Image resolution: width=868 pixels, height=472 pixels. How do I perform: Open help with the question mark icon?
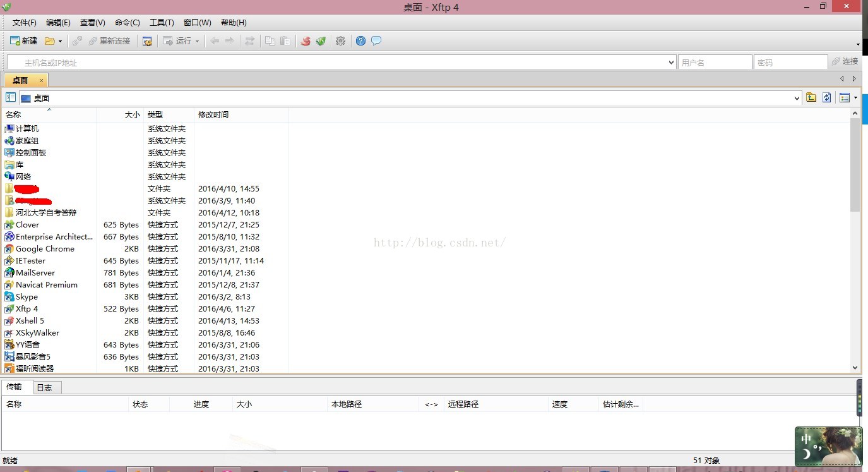click(361, 41)
